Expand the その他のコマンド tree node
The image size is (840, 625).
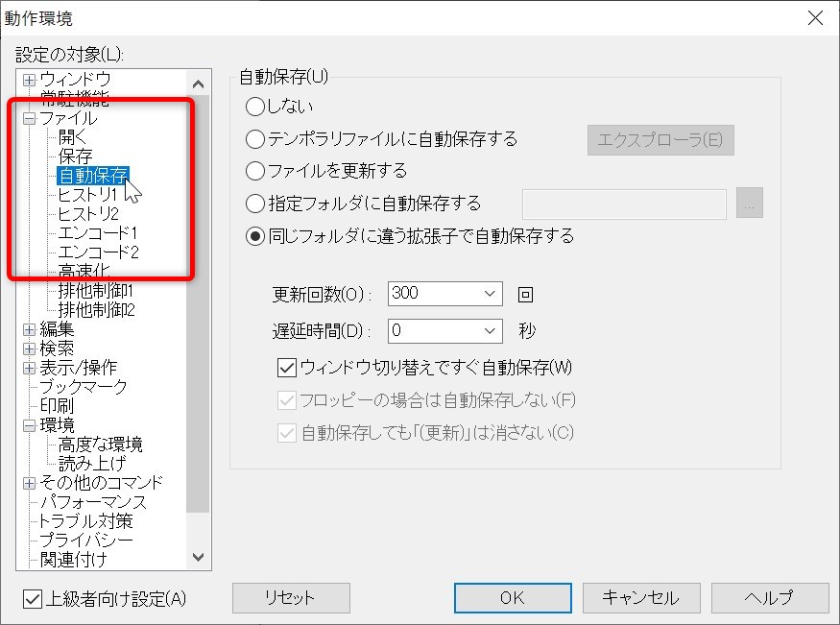pyautogui.click(x=30, y=483)
